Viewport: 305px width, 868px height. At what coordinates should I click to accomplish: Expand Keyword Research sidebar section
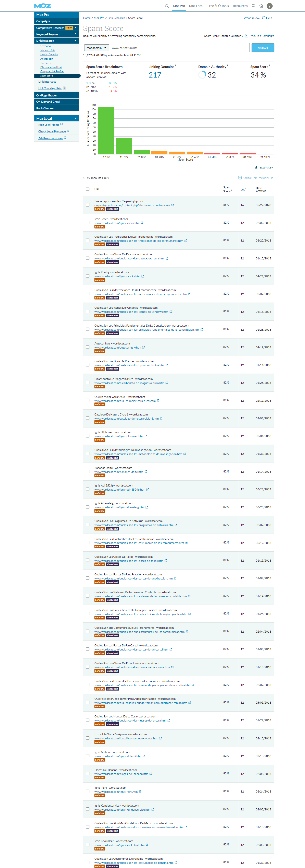tap(75, 34)
